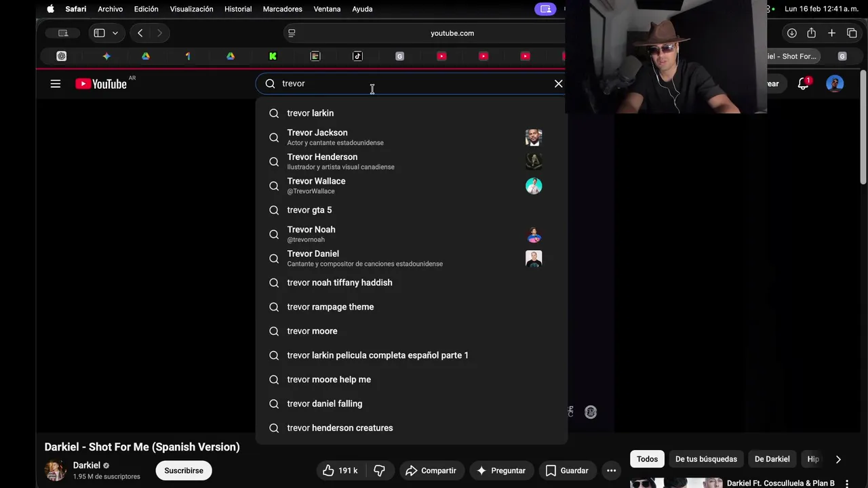Select 'trevor daniel falling' suggestion
This screenshot has height=488, width=868.
(x=412, y=404)
